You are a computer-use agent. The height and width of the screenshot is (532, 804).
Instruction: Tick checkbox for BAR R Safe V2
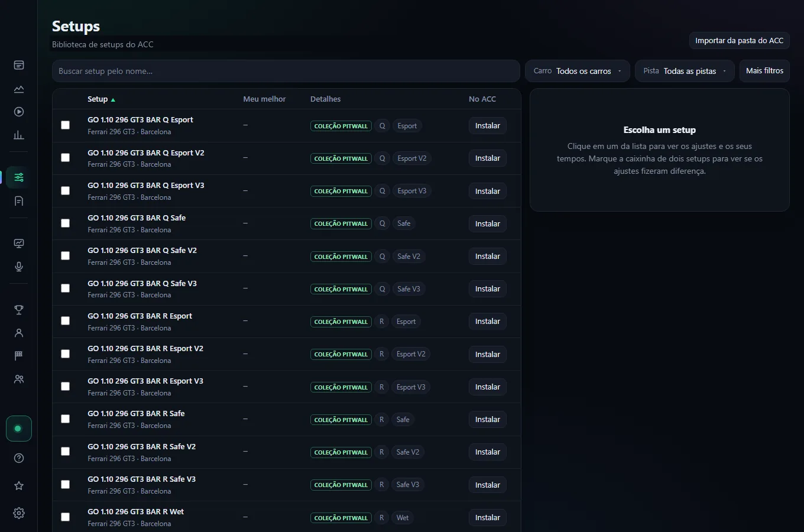65,452
